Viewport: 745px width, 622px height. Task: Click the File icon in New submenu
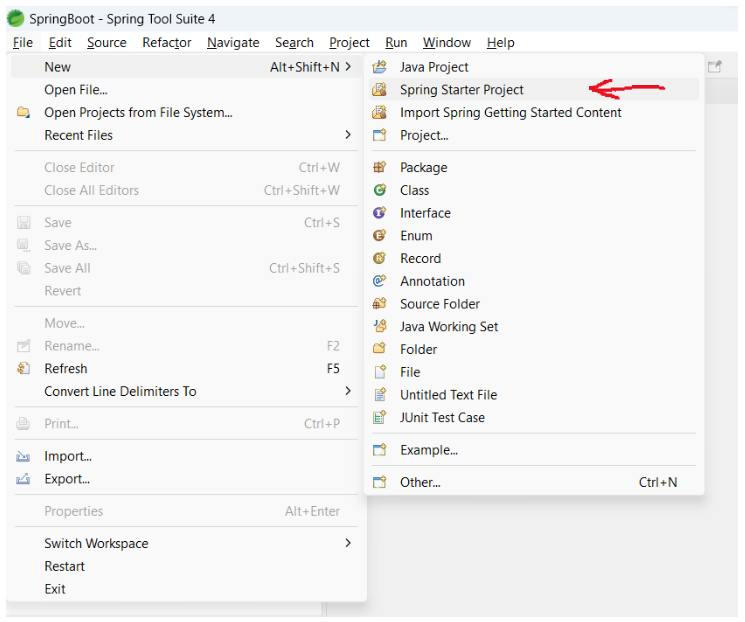tap(379, 372)
